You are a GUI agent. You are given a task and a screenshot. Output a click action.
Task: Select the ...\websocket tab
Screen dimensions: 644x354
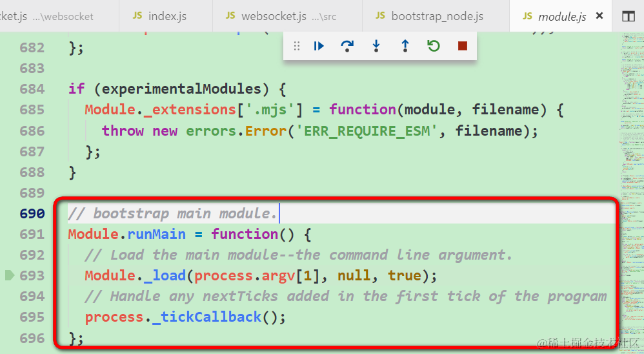coord(59,16)
